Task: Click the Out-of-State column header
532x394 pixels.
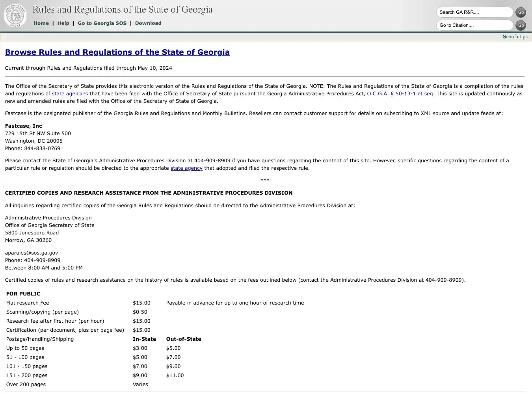Action: click(184, 339)
